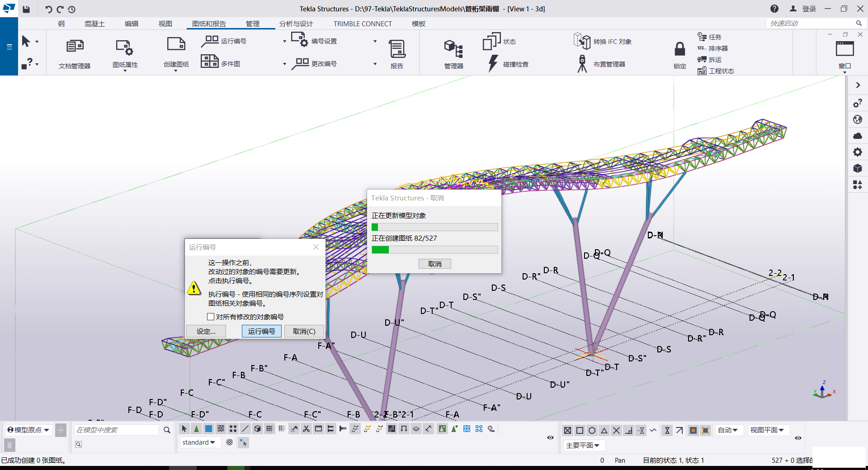The image size is (868, 470).
Task: Toggle the snapping toolbar eye visibility
Action: (798, 438)
